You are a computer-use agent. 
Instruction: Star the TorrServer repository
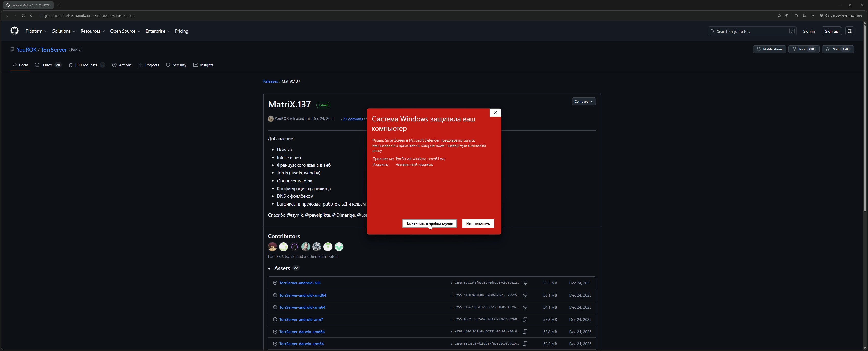coord(836,49)
